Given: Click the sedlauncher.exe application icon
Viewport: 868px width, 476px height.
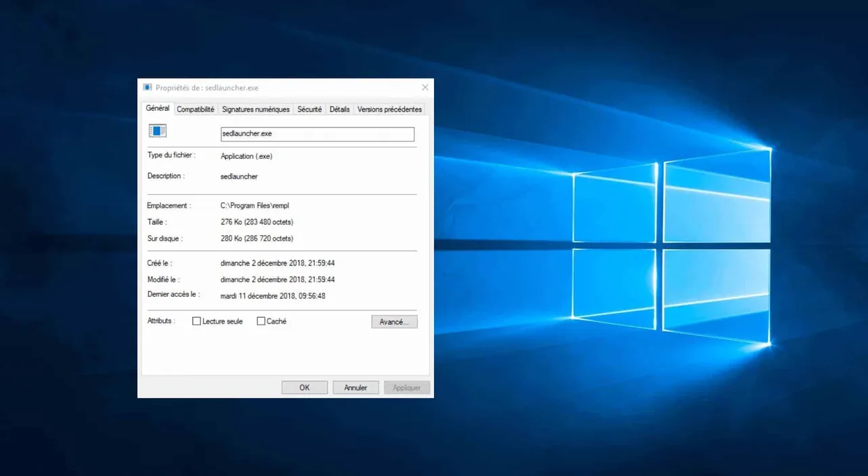Looking at the screenshot, I should click(157, 130).
